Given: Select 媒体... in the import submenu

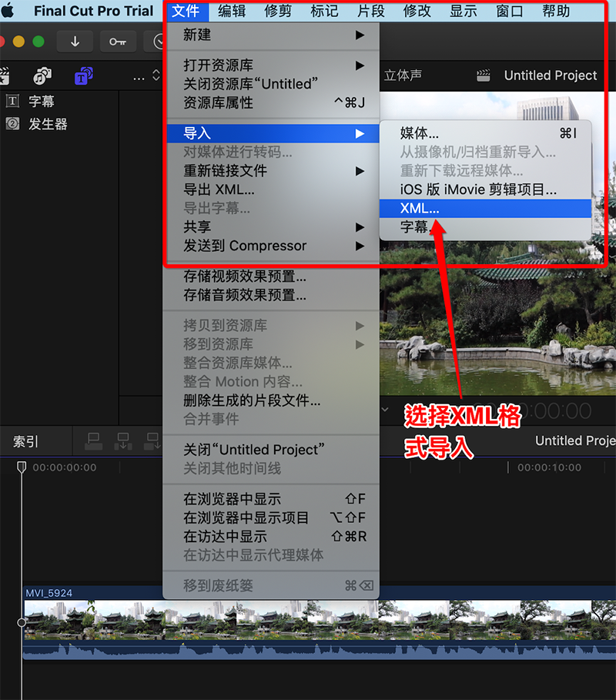Looking at the screenshot, I should pyautogui.click(x=420, y=133).
